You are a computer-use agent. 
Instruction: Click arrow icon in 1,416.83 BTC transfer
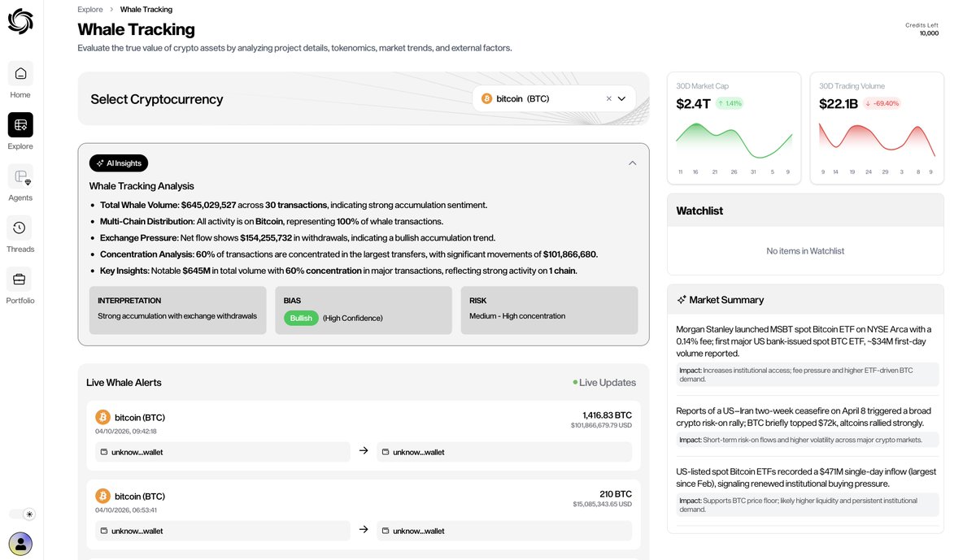pos(364,451)
